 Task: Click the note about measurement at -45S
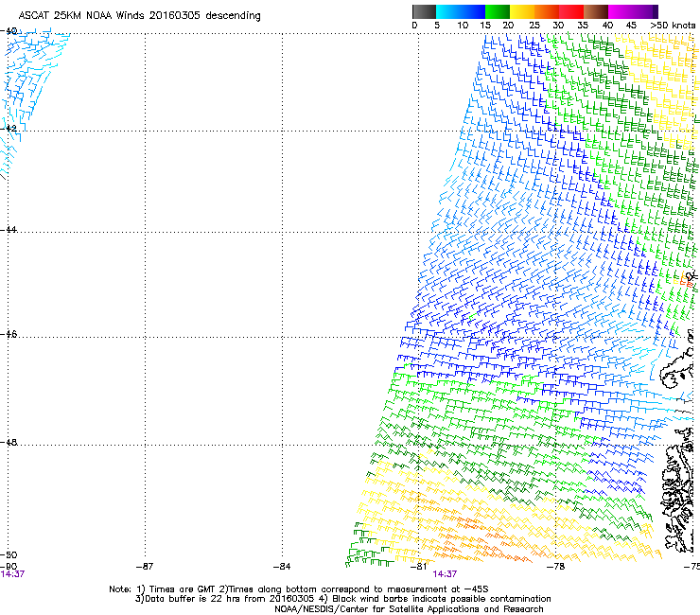354,589
